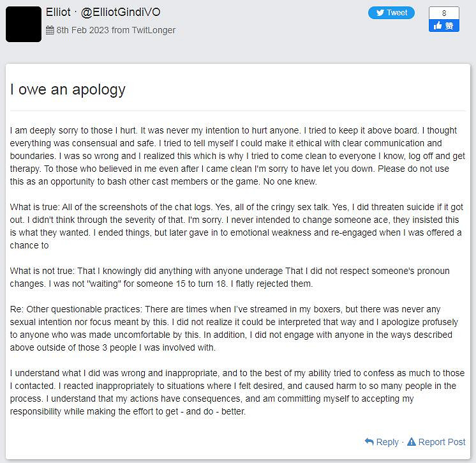Image resolution: width=476 pixels, height=463 pixels.
Task: Click the Tweet button label
Action: 397,13
